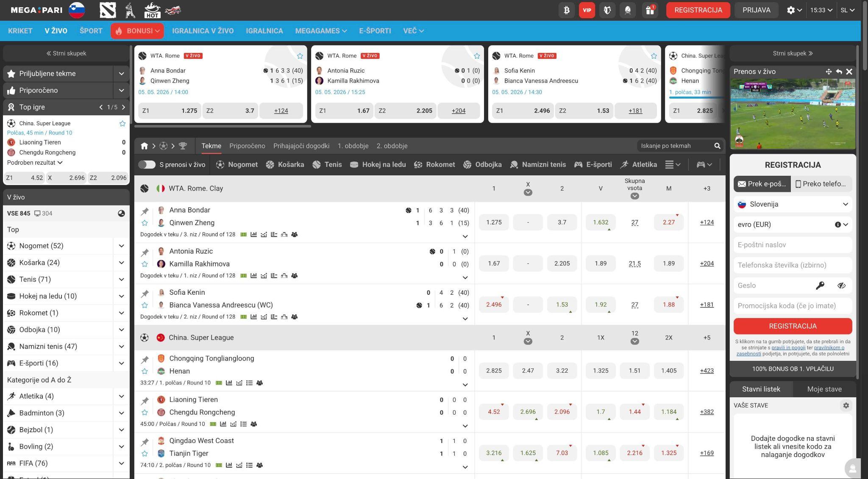Click the PRIJAVA login button

pos(757,10)
